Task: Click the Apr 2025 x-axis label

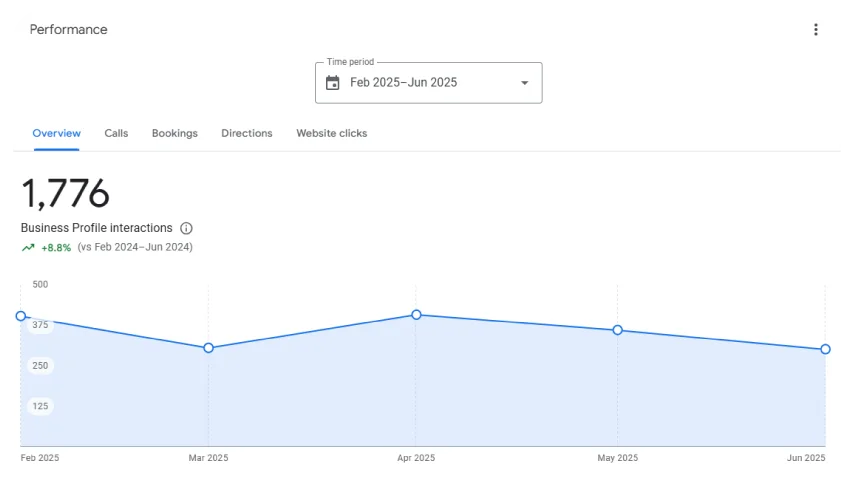Action: pos(416,458)
